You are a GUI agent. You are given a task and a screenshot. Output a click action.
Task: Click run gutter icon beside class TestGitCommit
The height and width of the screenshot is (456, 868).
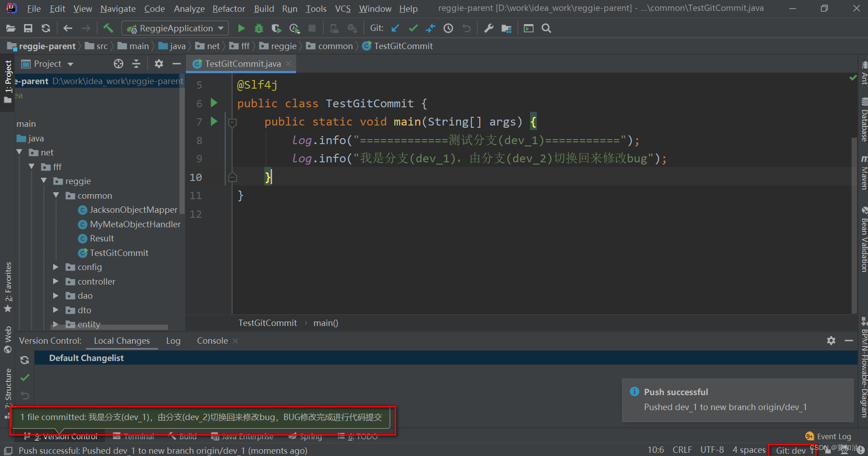coord(214,103)
